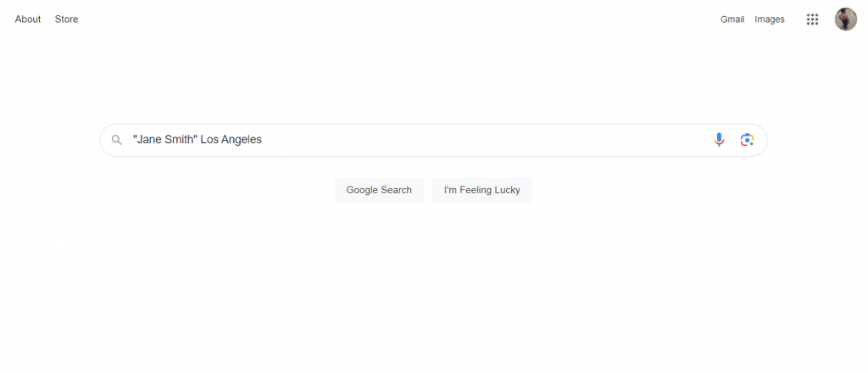Switch to Images search
Viewport: 868px width, 373px height.
pos(770,19)
